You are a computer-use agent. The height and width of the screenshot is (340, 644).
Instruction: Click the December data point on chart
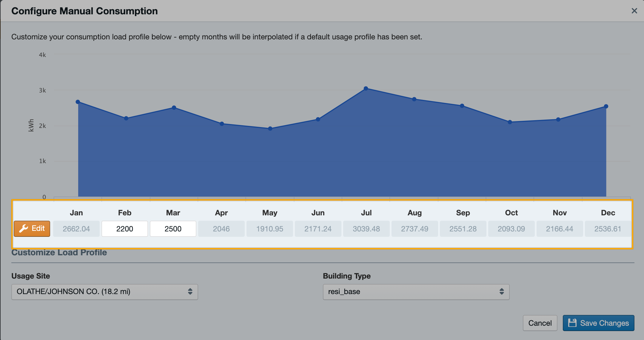coord(606,106)
